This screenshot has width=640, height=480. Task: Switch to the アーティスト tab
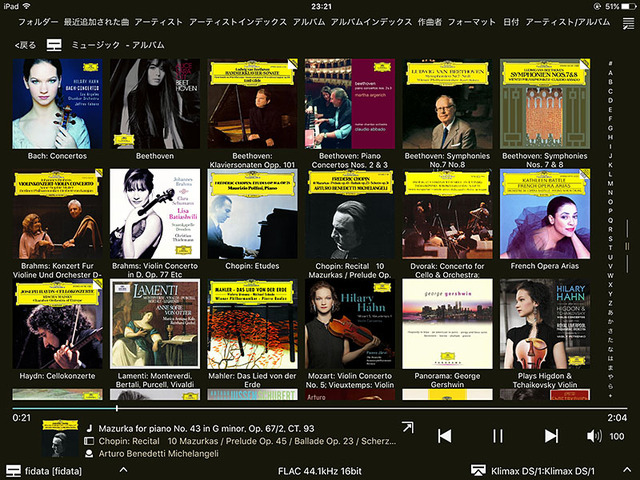click(x=159, y=22)
